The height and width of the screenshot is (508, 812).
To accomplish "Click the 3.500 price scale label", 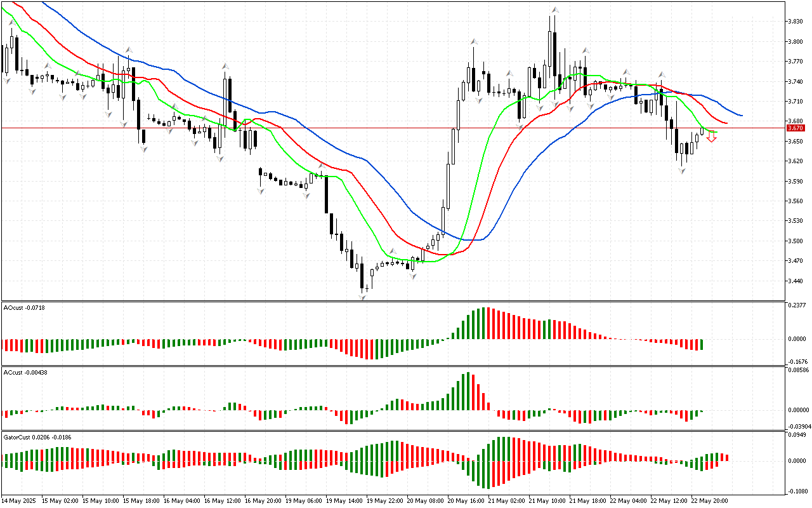I will 795,241.
